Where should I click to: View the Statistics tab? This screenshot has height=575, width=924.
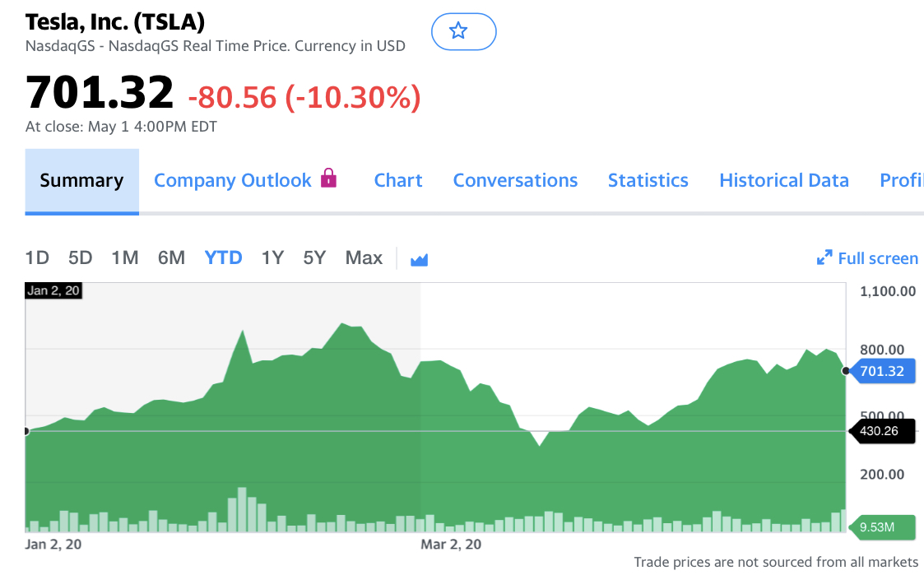pyautogui.click(x=648, y=181)
